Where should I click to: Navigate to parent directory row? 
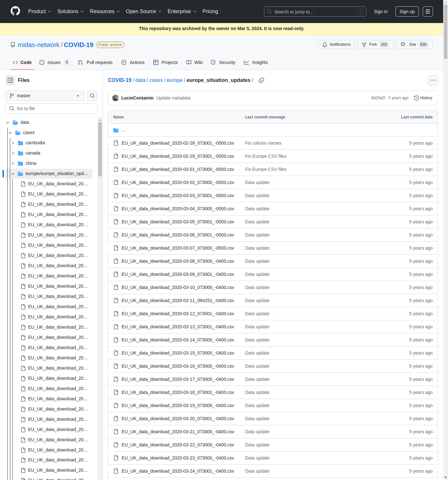(123, 130)
